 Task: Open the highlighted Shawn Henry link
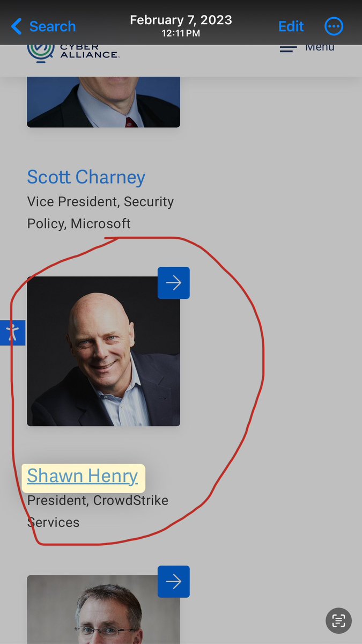click(83, 476)
